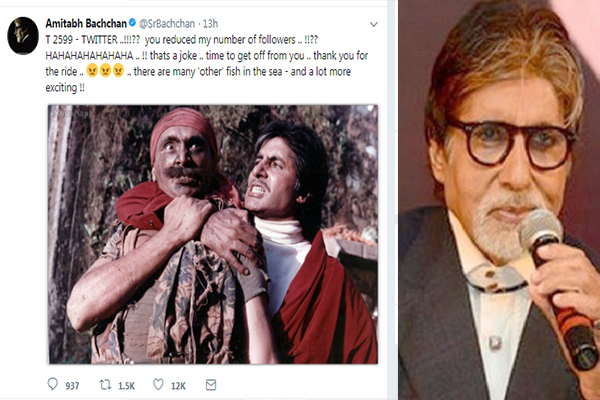Like the tweet with the heart icon
This screenshot has width=600, height=400.
point(158,384)
